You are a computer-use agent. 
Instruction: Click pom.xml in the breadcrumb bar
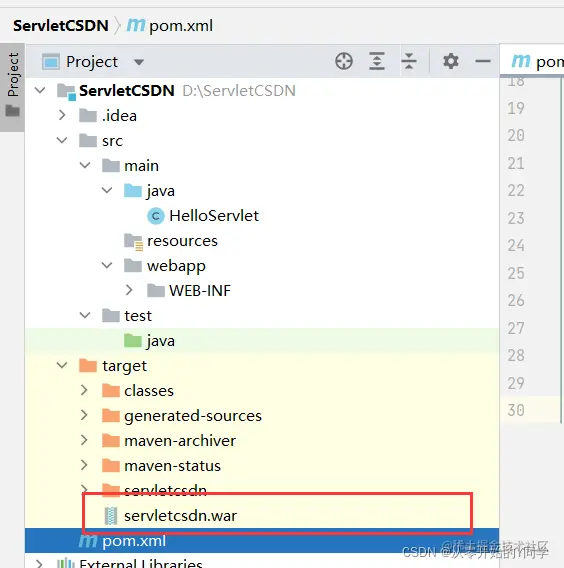point(181,26)
